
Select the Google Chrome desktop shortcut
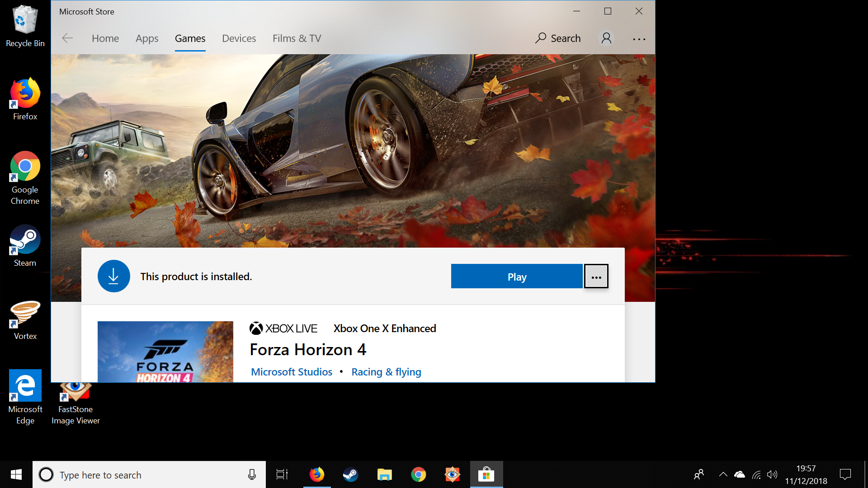[25, 178]
